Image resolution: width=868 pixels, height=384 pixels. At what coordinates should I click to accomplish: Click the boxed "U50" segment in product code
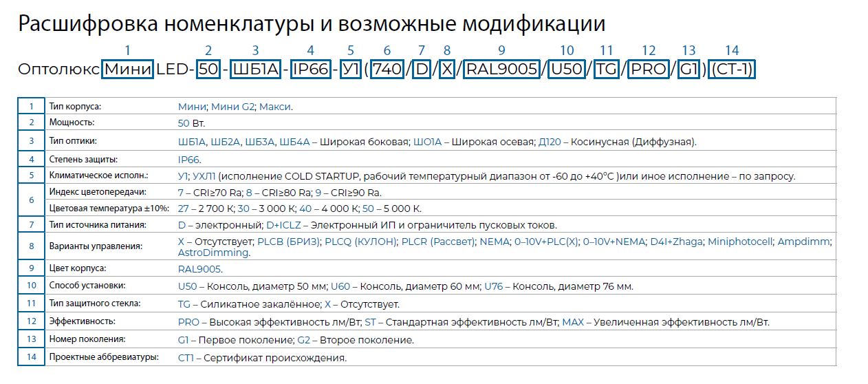(567, 70)
